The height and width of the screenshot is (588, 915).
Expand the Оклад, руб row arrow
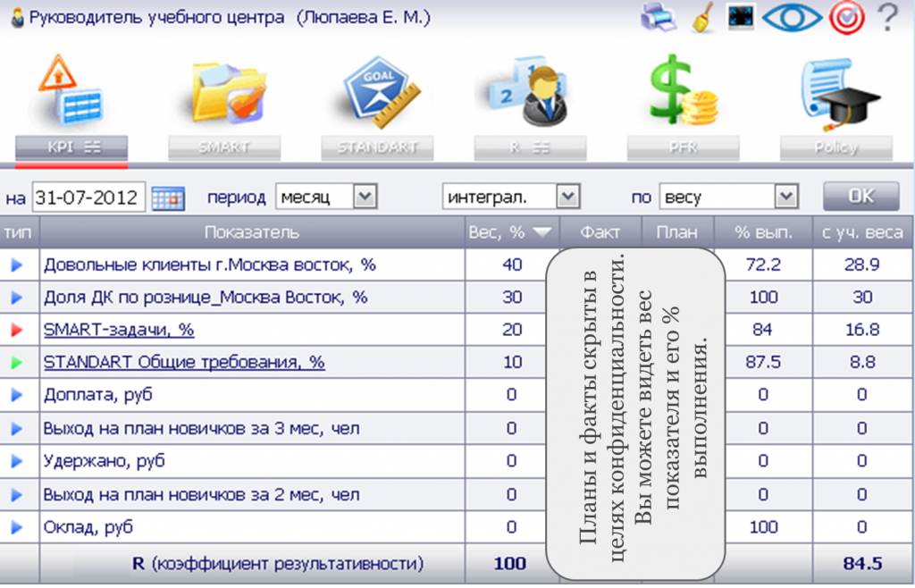pyautogui.click(x=17, y=527)
